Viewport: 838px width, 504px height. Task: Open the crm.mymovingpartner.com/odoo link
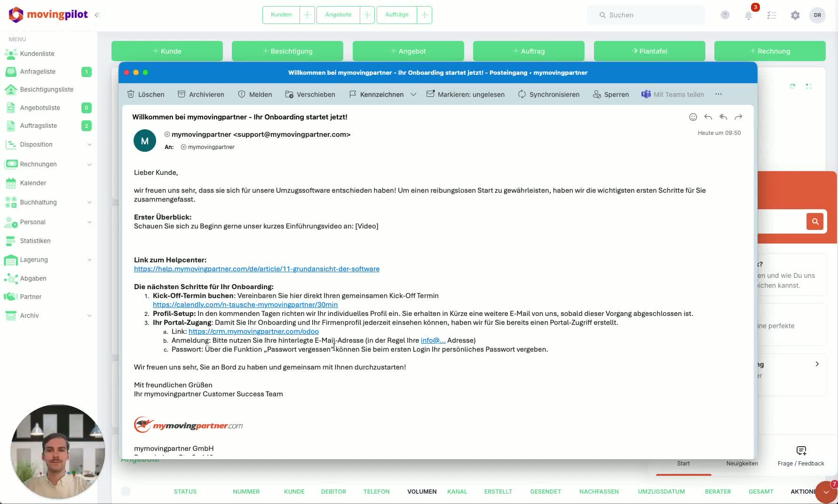tap(253, 331)
